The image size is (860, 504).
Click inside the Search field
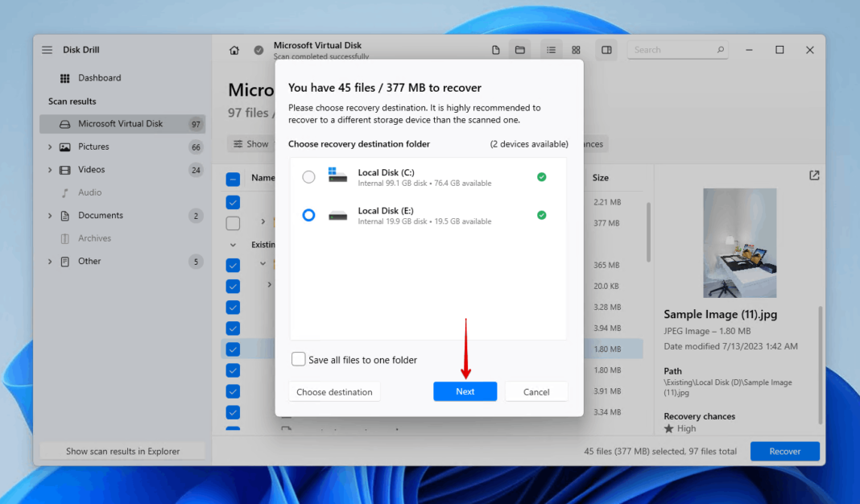click(676, 49)
